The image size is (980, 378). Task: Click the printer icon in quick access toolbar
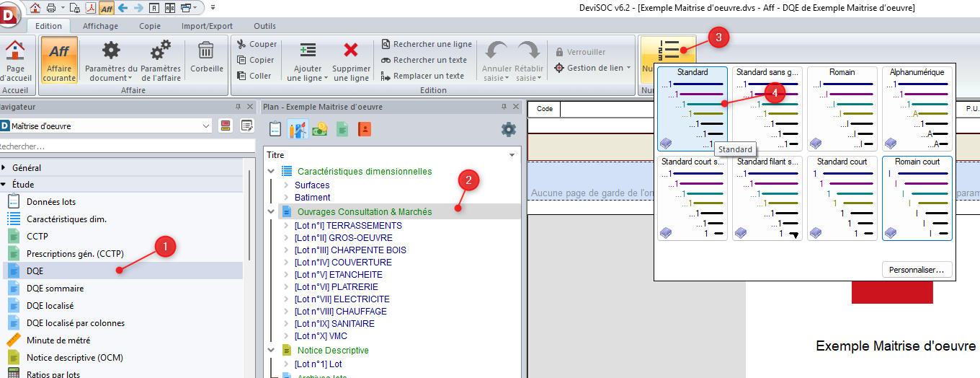[x=51, y=8]
